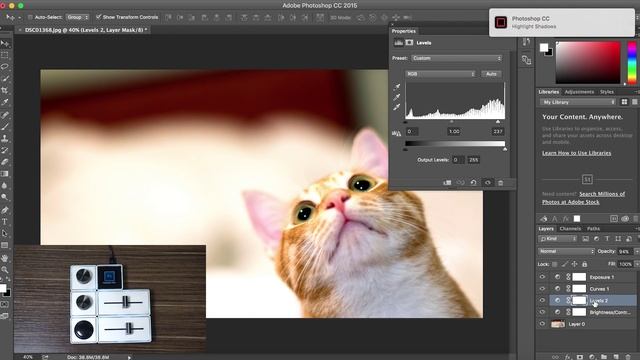Pick the white point eyedropper in Levels
Screen dimensions: 640x360
[397, 107]
